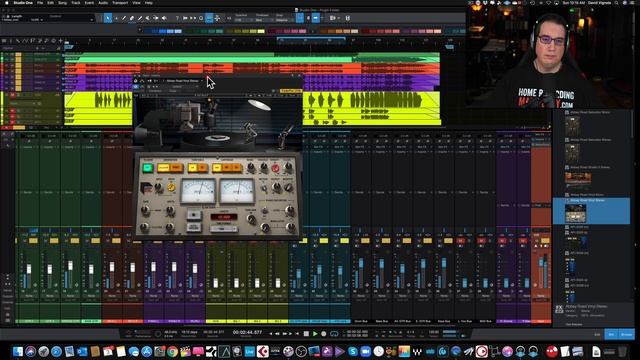Image resolution: width=640 pixels, height=360 pixels.
Task: Click the question mark help icon in toolbar
Action: (177, 18)
